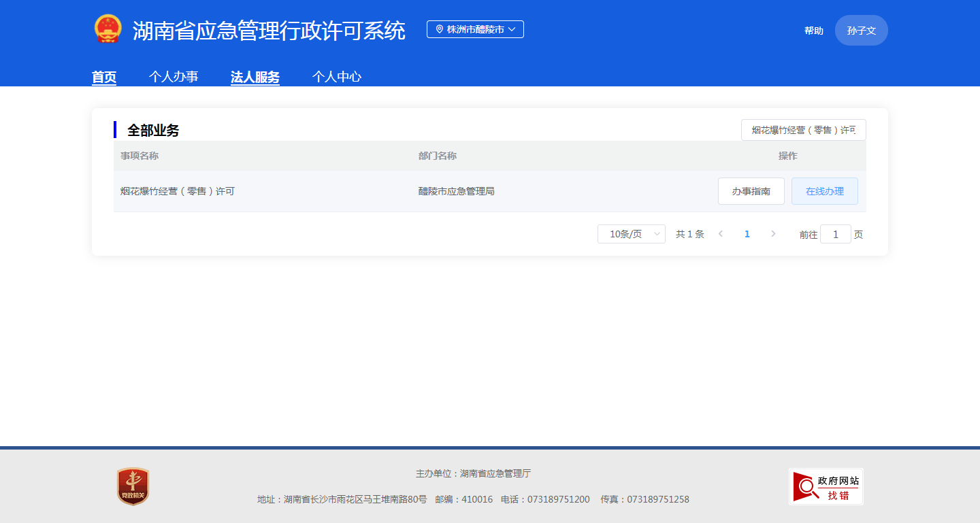Click the 前往 page number input field
The width and height of the screenshot is (980, 523).
tap(835, 234)
